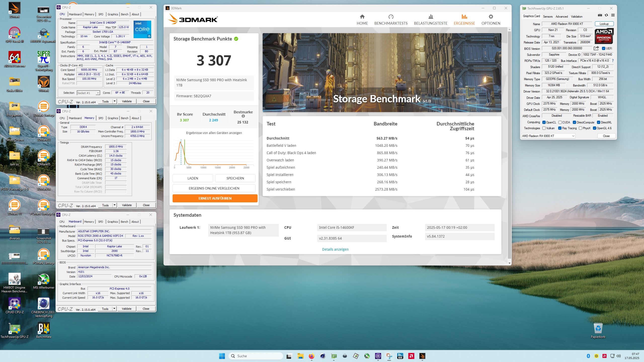644x362 pixels.
Task: Expand Tools dropdown arrow in top CPU-Z window
Action: 114,101
